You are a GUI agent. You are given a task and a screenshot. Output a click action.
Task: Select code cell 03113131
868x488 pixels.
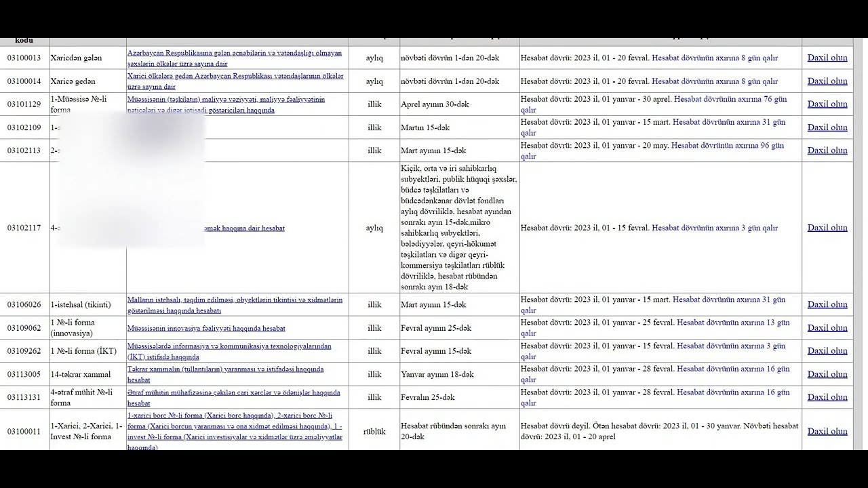pyautogui.click(x=24, y=396)
